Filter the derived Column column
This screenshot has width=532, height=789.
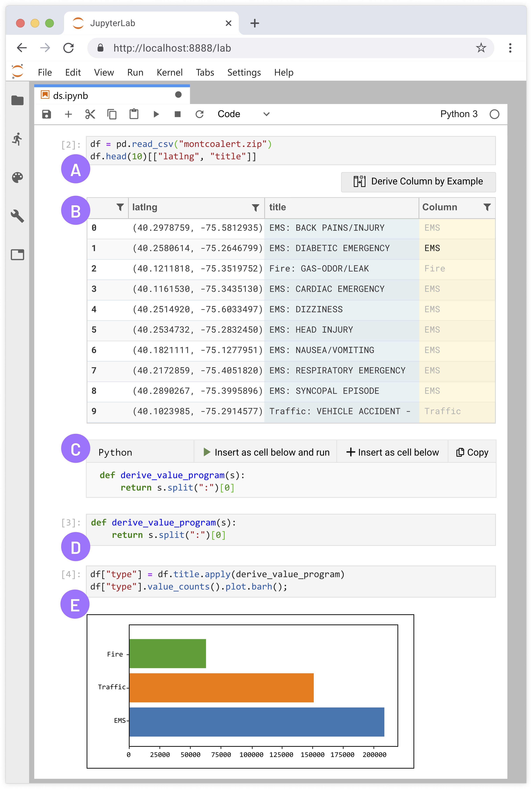point(487,207)
